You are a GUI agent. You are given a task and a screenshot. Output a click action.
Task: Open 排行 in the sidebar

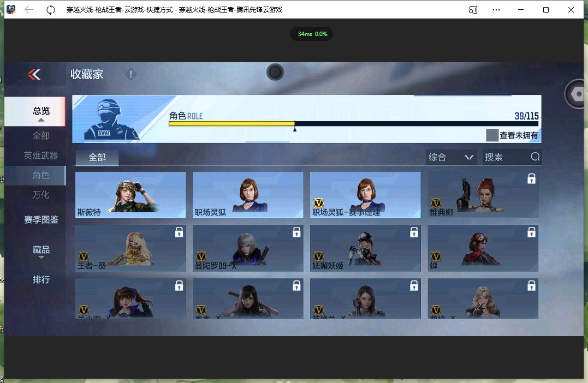[x=41, y=279]
